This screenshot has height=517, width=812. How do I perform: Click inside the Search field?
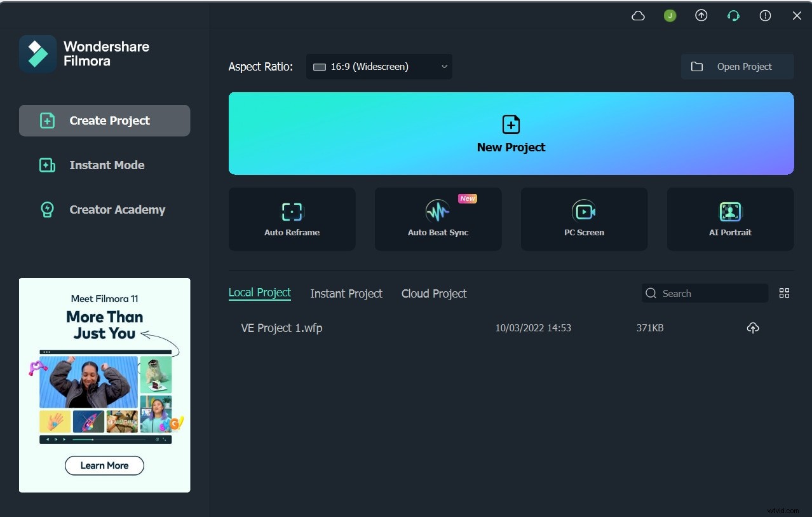pos(704,293)
